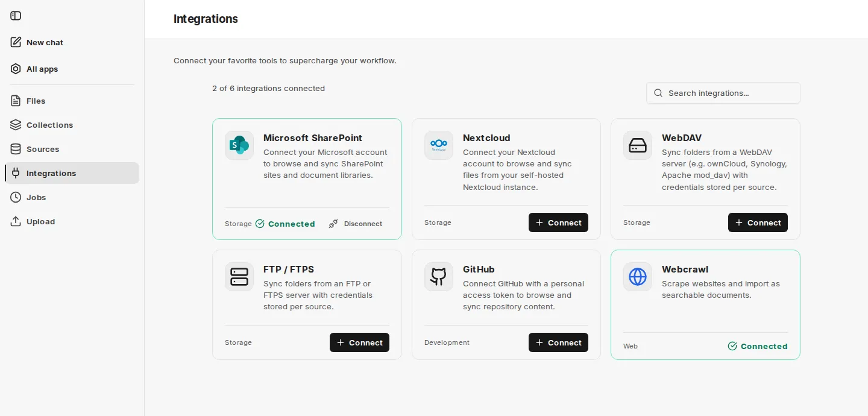Viewport: 868px width, 416px height.
Task: Click the Web category label on Webcrawl
Action: pyautogui.click(x=631, y=346)
